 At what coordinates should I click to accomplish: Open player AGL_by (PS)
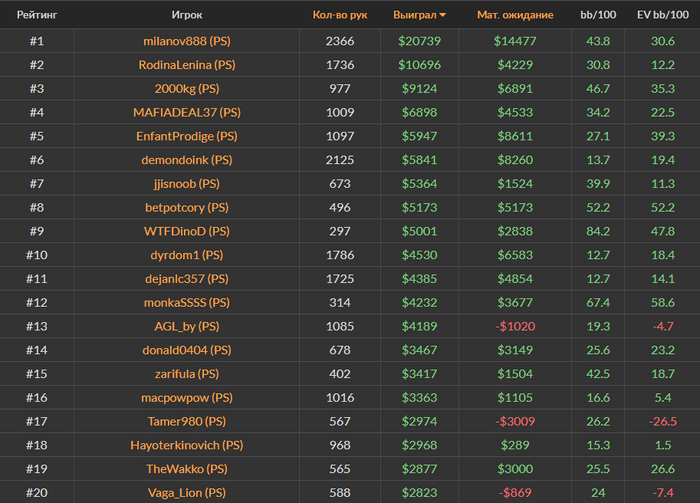point(187,326)
